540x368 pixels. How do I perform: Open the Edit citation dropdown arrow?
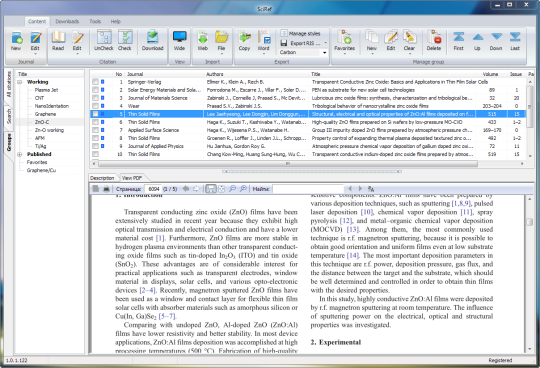coord(77,54)
